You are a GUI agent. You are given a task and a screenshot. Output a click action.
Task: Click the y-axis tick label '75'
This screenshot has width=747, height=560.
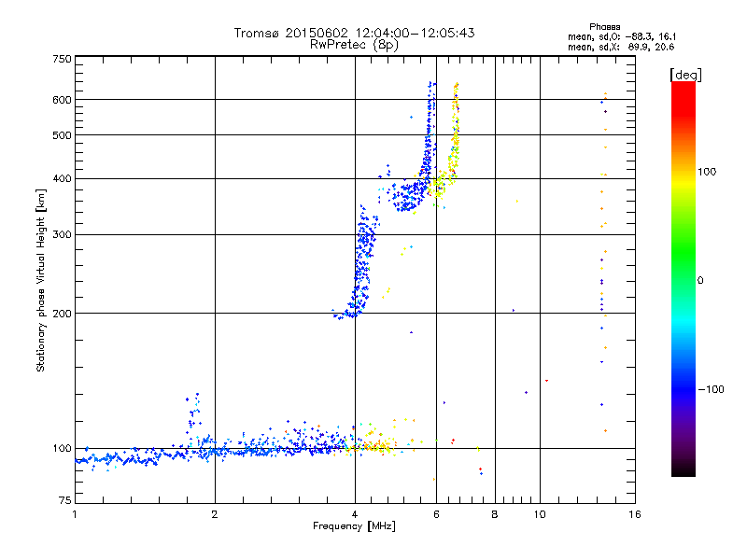65,500
